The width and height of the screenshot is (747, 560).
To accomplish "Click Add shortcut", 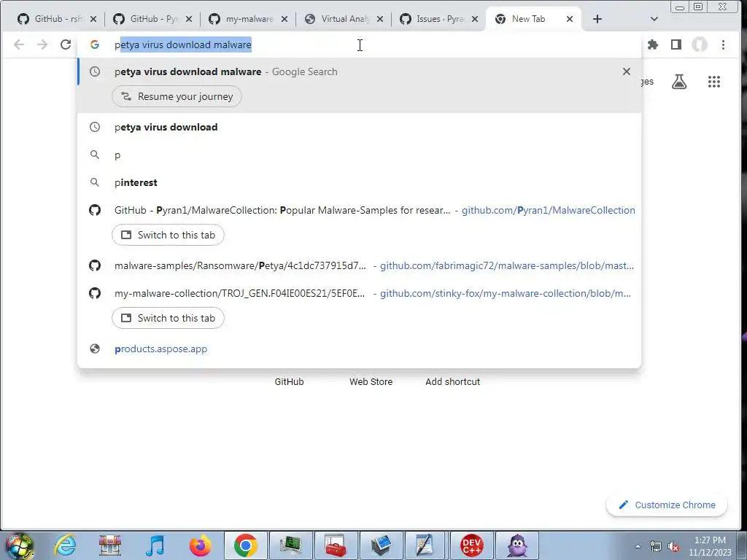I will 452,381.
